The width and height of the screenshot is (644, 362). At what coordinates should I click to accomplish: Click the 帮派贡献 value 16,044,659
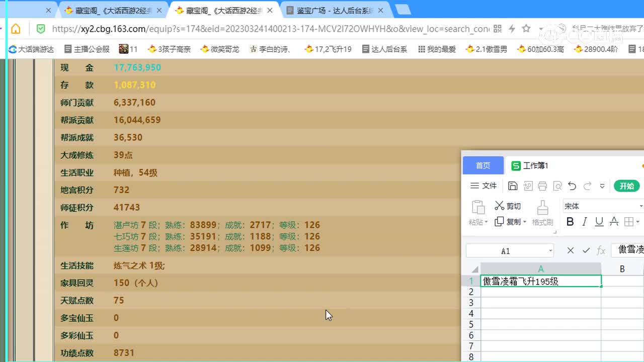(x=137, y=120)
